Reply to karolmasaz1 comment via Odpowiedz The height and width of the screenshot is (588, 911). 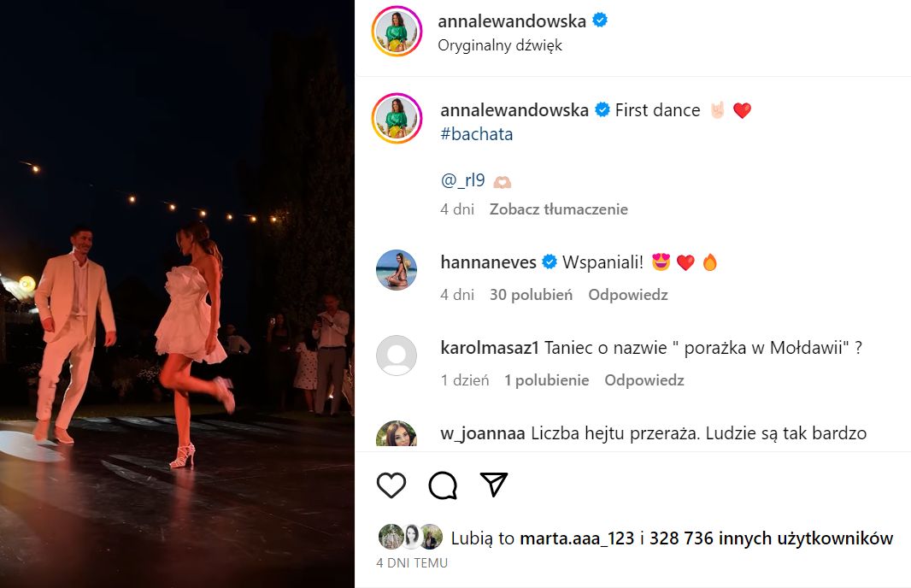644,380
